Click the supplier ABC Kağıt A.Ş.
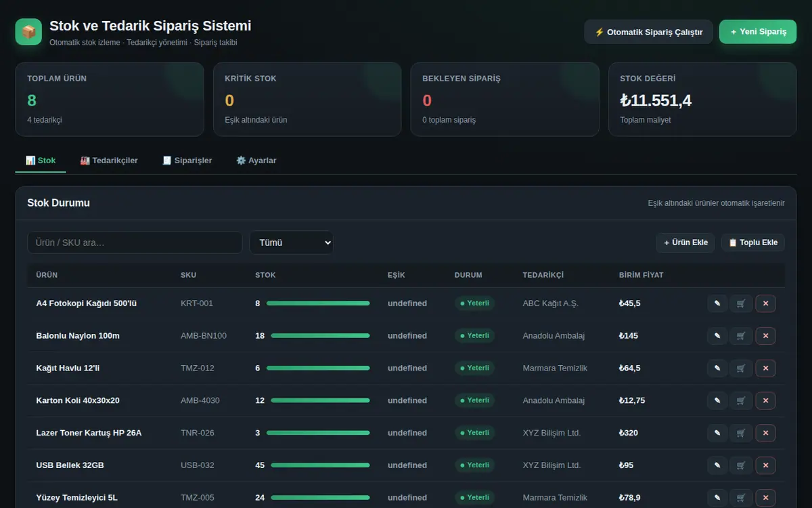This screenshot has width=812, height=508. click(x=551, y=303)
